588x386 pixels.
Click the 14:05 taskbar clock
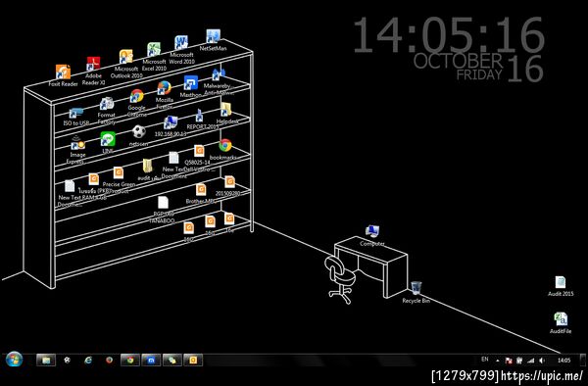click(x=563, y=361)
